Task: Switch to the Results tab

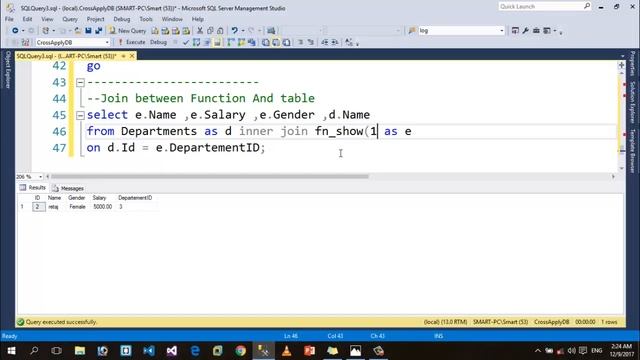Action: [33, 188]
